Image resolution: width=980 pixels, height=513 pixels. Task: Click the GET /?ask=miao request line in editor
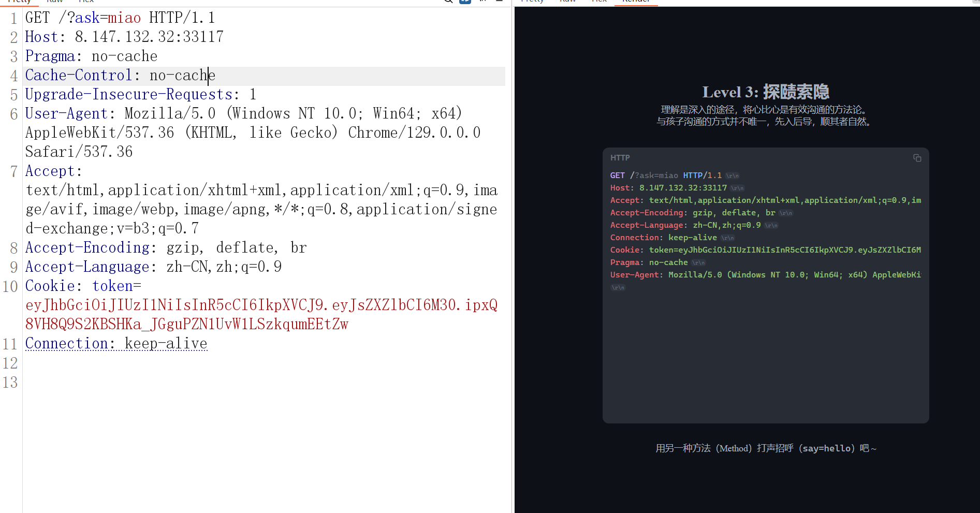tap(120, 18)
